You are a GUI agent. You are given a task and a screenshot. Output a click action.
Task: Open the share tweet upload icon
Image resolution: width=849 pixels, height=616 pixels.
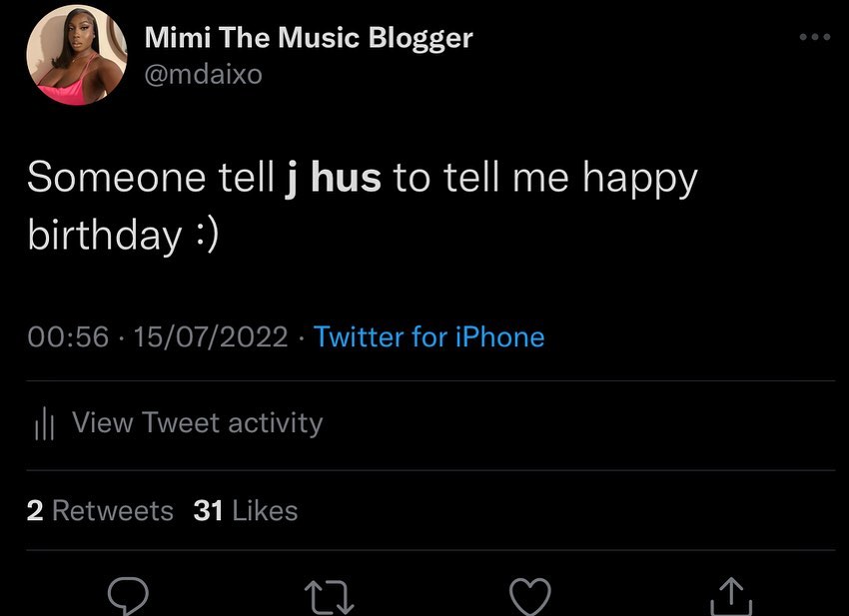731,596
